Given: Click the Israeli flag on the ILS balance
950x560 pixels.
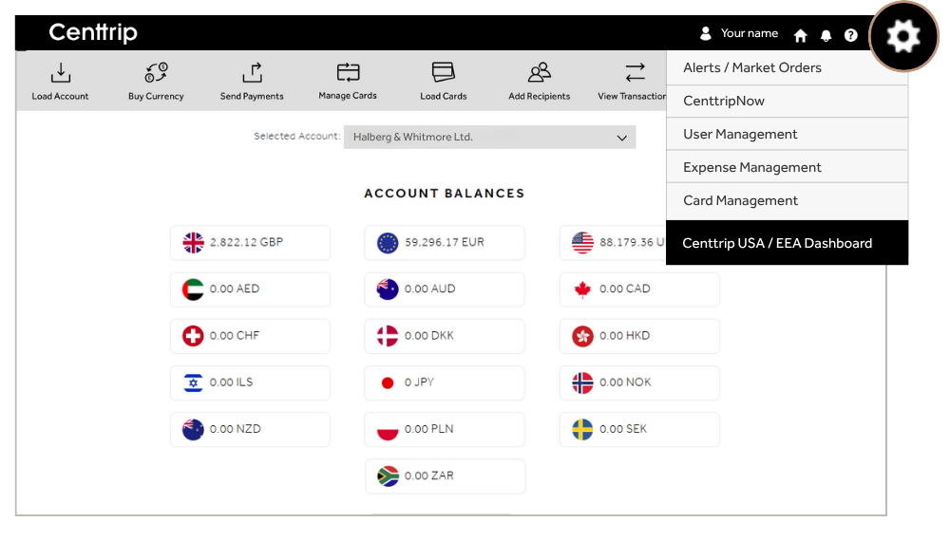Looking at the screenshot, I should pyautogui.click(x=193, y=383).
